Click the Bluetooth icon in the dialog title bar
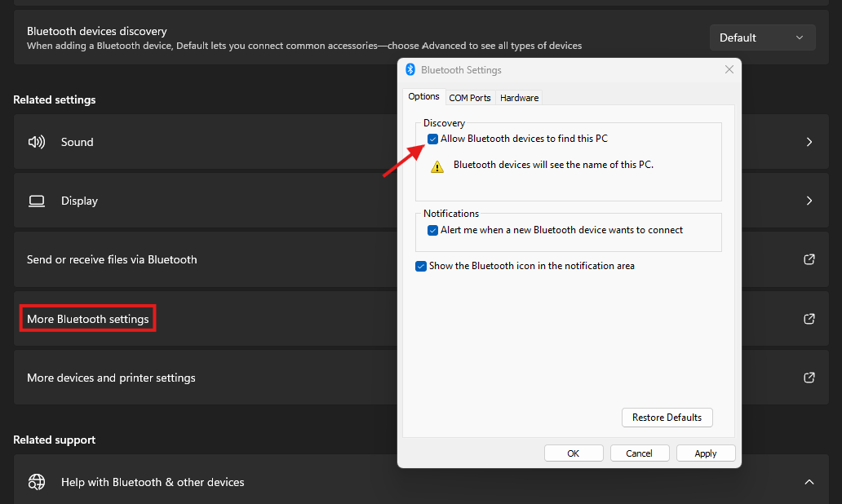 [410, 70]
